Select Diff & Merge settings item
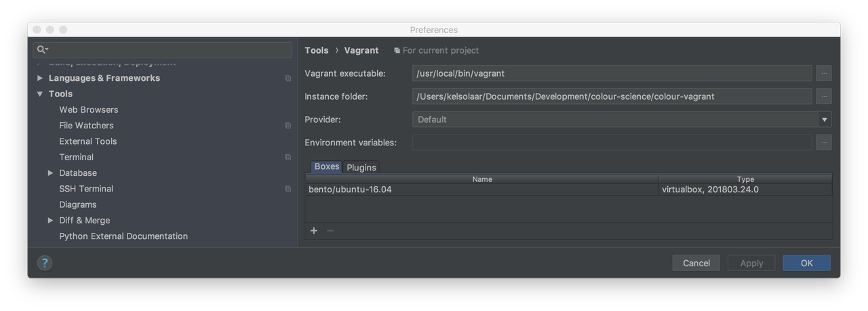The width and height of the screenshot is (868, 311). tap(85, 221)
